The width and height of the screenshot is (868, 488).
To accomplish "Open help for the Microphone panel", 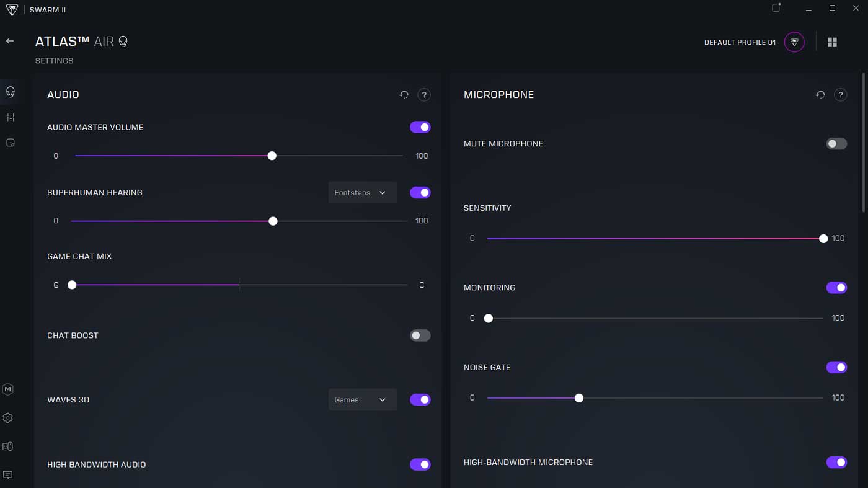I will coord(841,95).
